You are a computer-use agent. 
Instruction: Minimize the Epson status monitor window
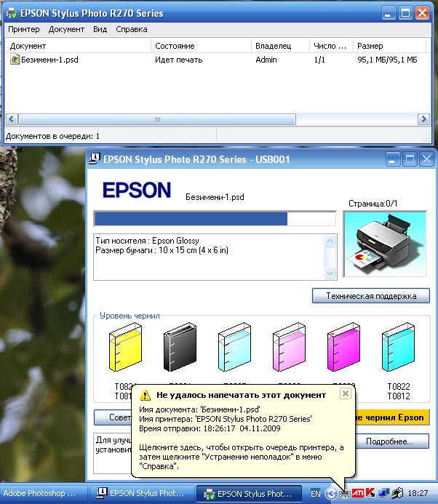[393, 159]
